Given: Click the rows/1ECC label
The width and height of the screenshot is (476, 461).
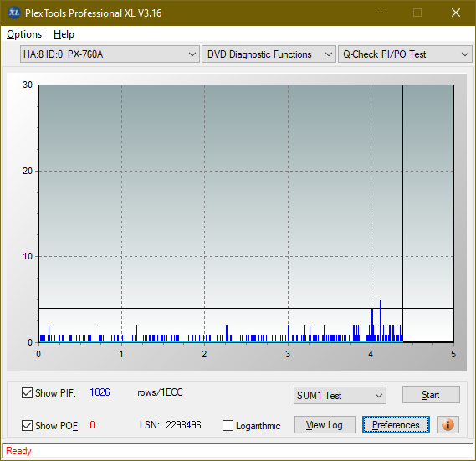Looking at the screenshot, I should [160, 392].
